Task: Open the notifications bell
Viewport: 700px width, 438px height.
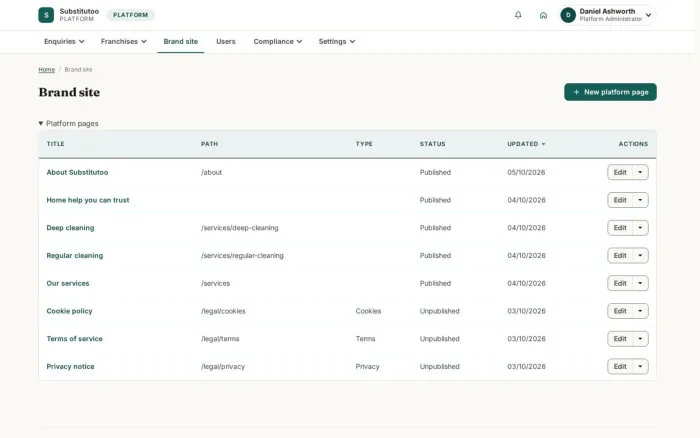Action: [x=518, y=15]
